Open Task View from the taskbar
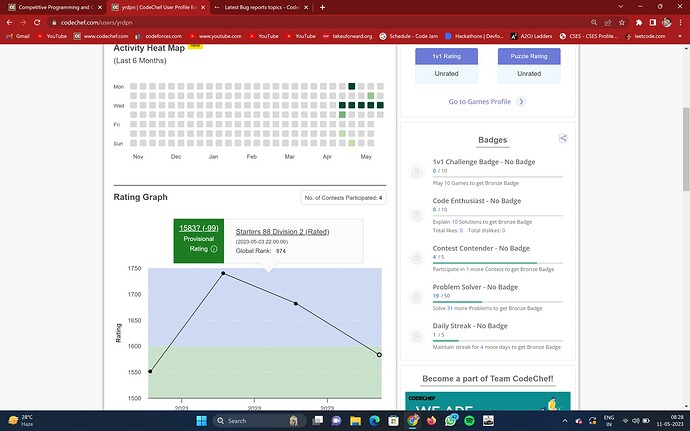This screenshot has height=431, width=690. 317,421
